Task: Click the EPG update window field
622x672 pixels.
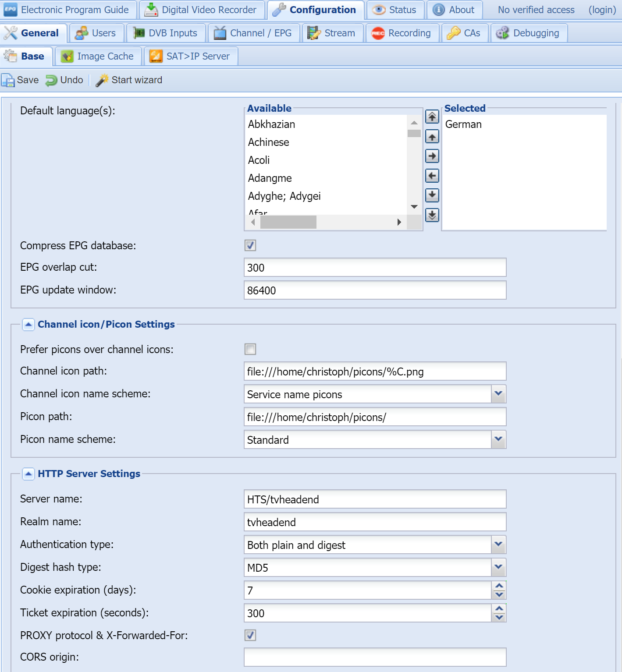Action: tap(375, 290)
